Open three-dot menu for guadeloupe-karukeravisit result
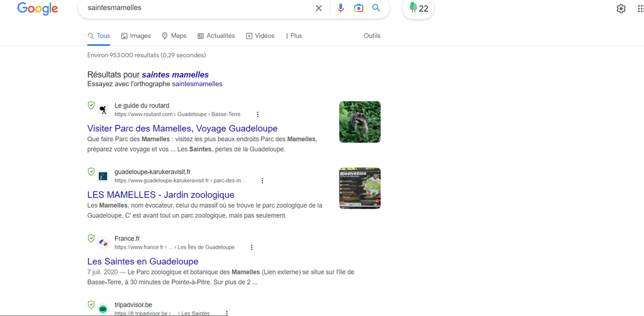Image resolution: width=644 pixels, height=316 pixels. click(262, 181)
